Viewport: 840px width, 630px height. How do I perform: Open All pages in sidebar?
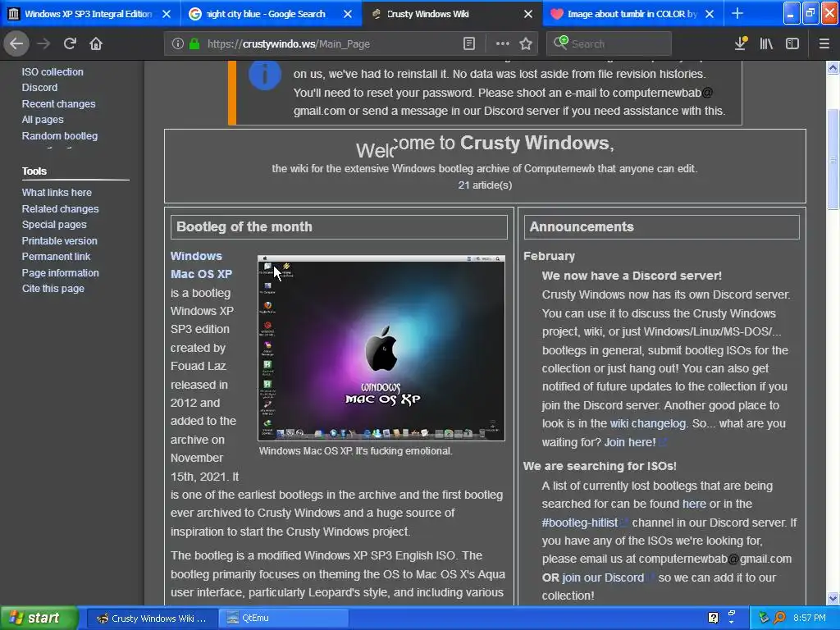click(x=43, y=120)
